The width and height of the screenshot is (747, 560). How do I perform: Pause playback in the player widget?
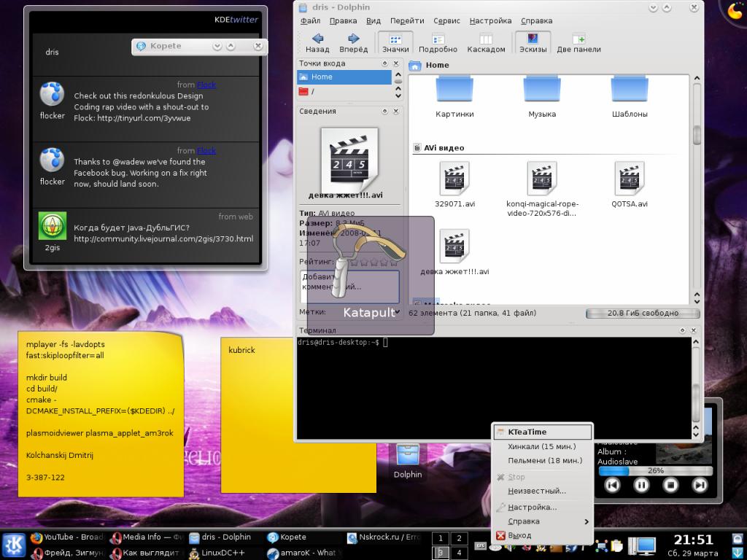pos(641,485)
